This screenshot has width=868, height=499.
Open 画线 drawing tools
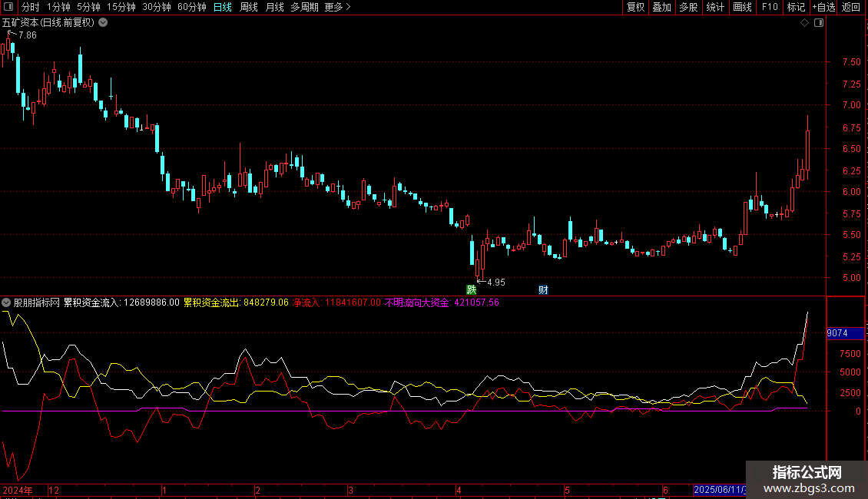742,7
